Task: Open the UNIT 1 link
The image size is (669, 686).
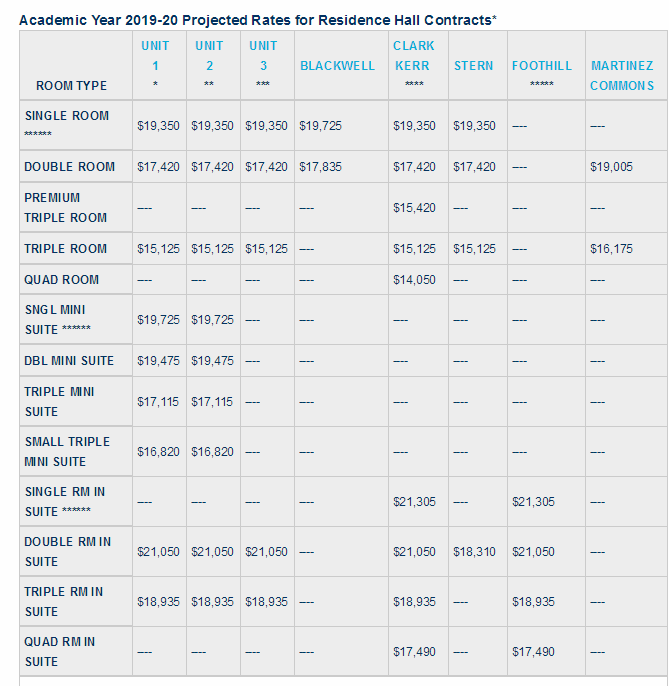Action: click(x=155, y=56)
